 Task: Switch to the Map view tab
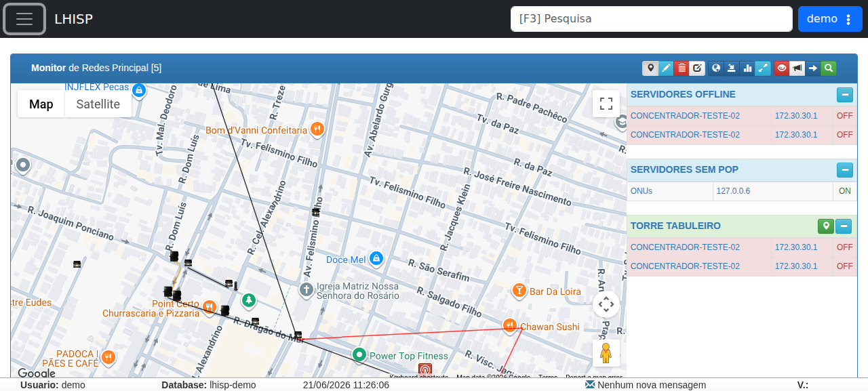point(41,104)
